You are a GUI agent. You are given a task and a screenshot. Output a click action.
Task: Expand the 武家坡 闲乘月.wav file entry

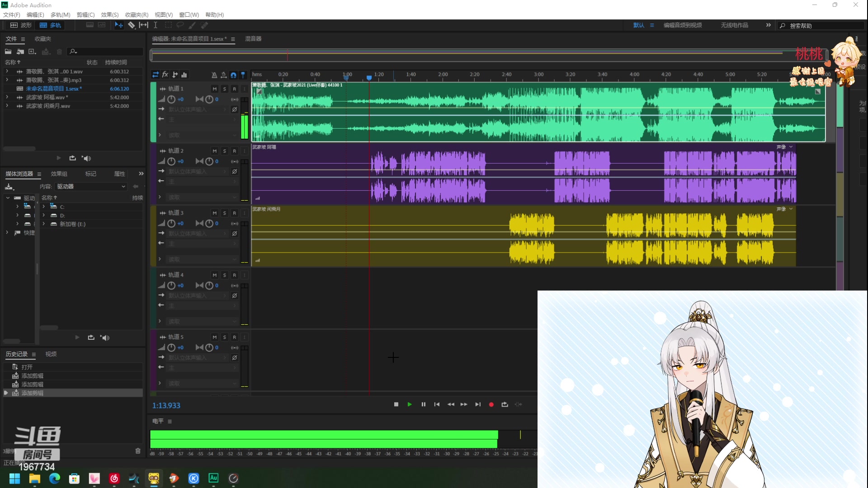click(7, 106)
